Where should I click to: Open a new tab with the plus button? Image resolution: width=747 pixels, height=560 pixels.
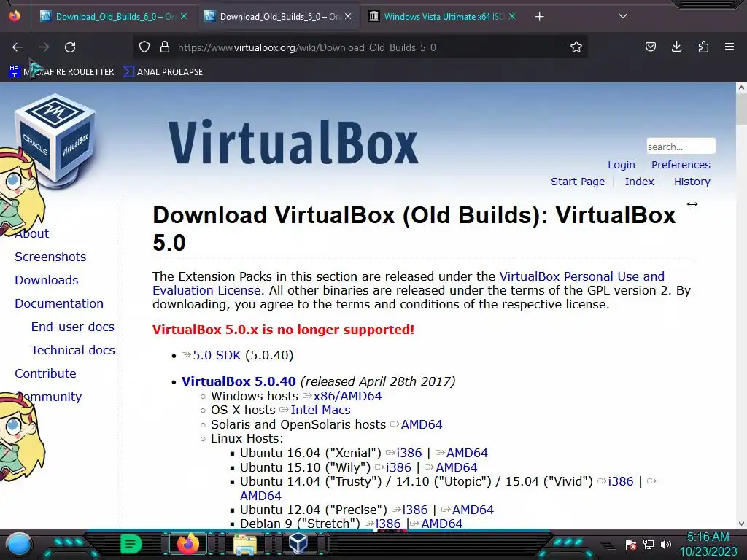pyautogui.click(x=539, y=17)
